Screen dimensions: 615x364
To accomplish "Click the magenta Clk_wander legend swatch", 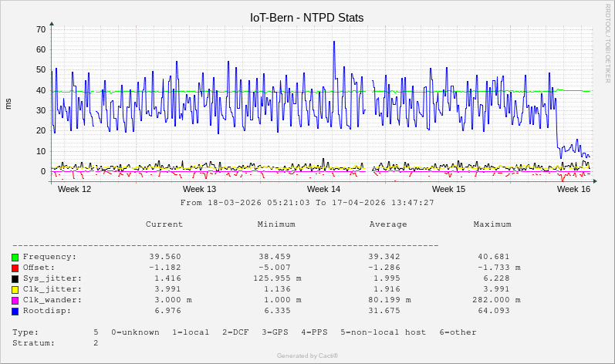I will [x=15, y=300].
